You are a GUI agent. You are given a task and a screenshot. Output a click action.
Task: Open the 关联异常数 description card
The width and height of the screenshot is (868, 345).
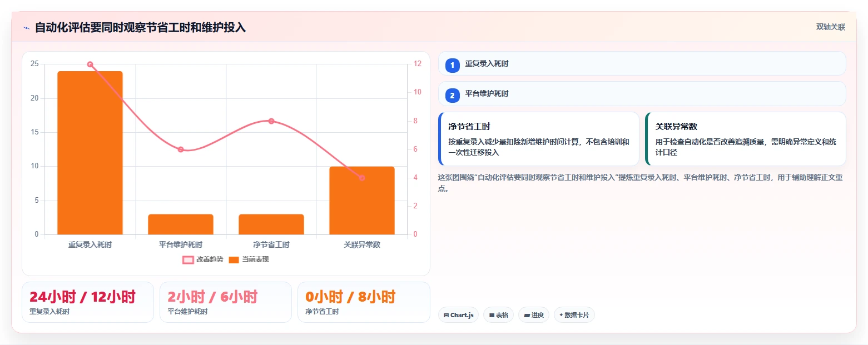[745, 139]
